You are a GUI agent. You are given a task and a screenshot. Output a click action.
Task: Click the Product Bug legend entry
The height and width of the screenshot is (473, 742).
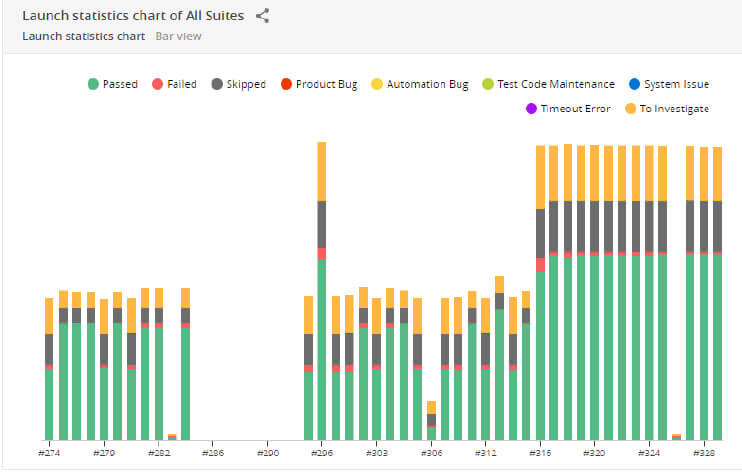(x=318, y=84)
